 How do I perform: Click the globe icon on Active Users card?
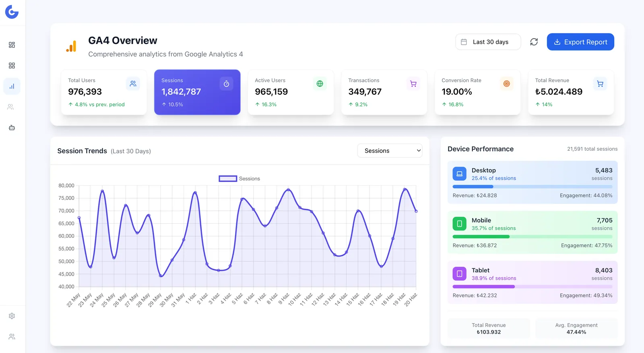point(320,84)
